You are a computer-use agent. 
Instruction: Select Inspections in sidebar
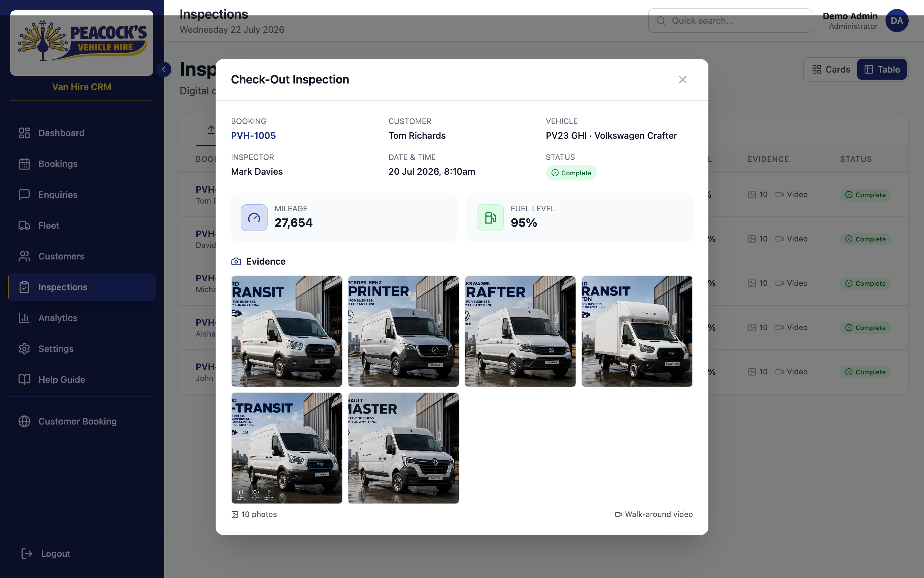(x=82, y=287)
